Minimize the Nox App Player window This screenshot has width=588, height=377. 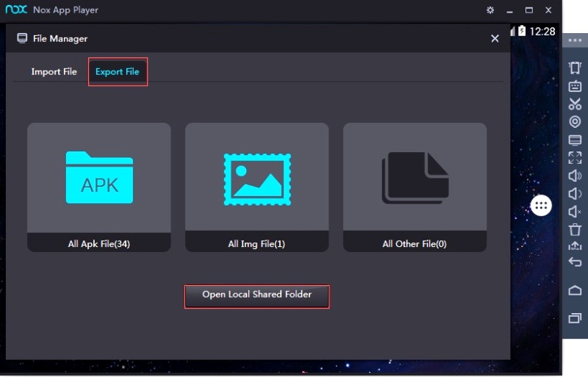[x=509, y=11]
